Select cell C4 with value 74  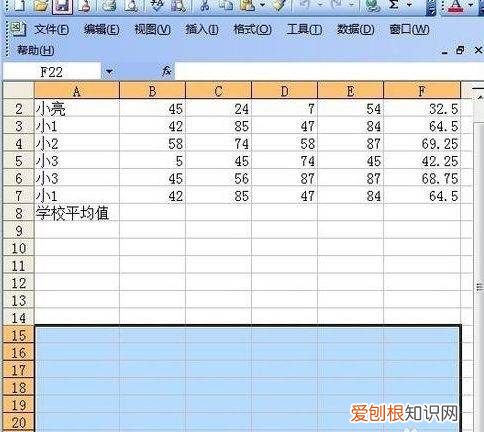click(218, 144)
